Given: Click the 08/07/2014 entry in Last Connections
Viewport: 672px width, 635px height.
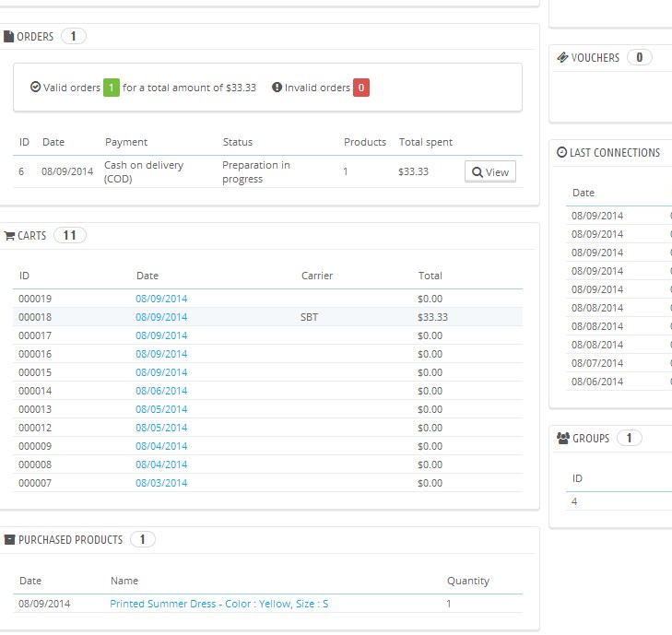Looking at the screenshot, I should click(597, 363).
